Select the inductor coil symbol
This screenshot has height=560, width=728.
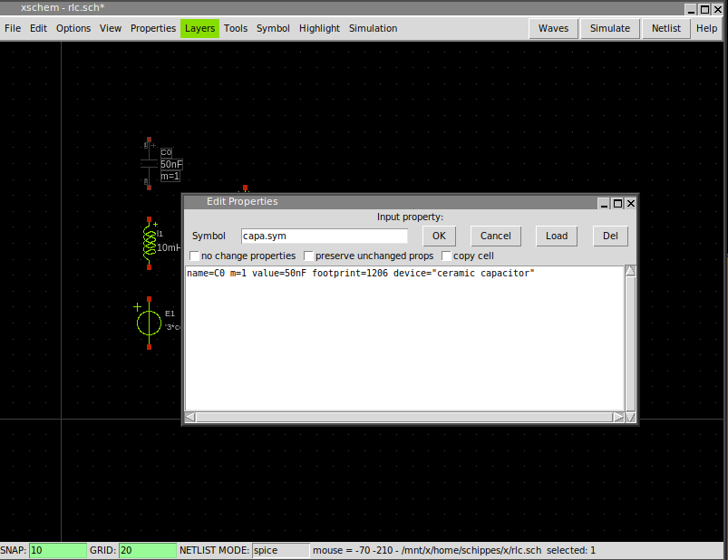point(150,243)
